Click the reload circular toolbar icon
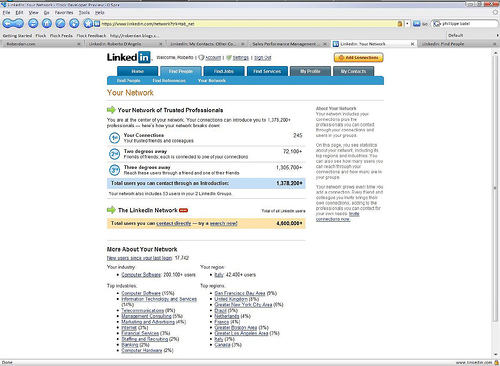The width and height of the screenshot is (500, 366). coord(33,23)
